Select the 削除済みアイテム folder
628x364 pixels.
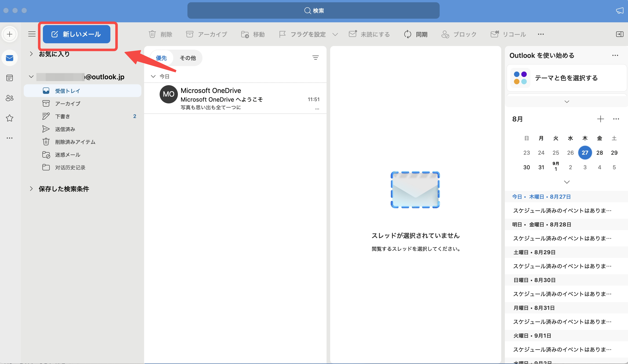pyautogui.click(x=83, y=142)
